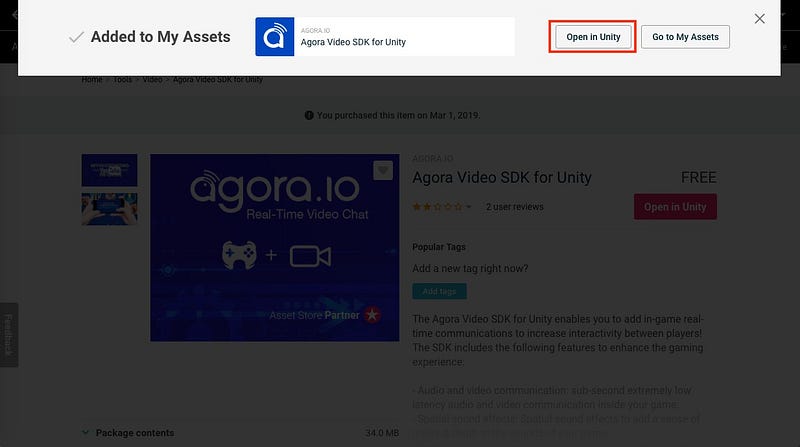Click the Agora logo icon in banner
The width and height of the screenshot is (800, 447).
[x=274, y=37]
